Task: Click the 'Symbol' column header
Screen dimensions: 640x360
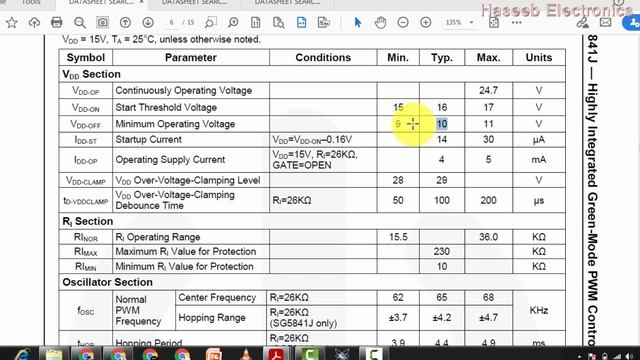Action: [x=86, y=58]
